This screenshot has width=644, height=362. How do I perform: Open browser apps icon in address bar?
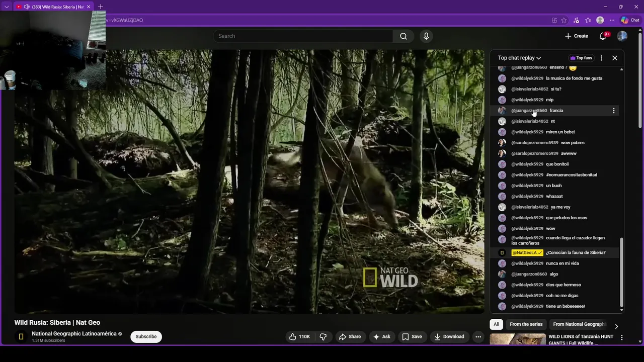554,20
